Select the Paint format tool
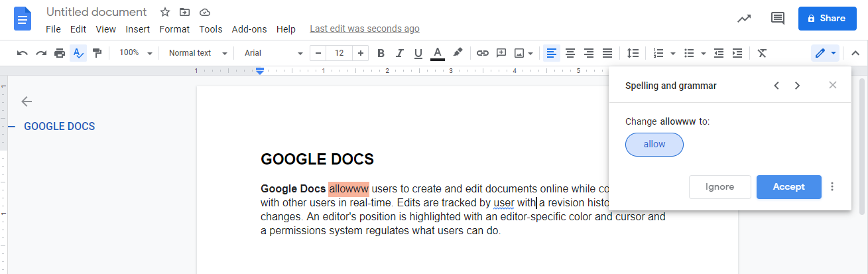Screen dimensions: 868x274 pyautogui.click(x=97, y=53)
